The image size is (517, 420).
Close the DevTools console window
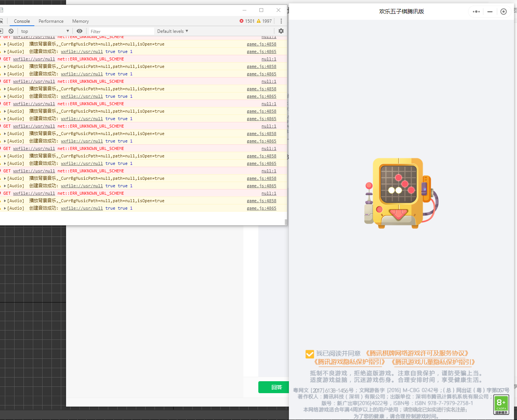coord(278,10)
